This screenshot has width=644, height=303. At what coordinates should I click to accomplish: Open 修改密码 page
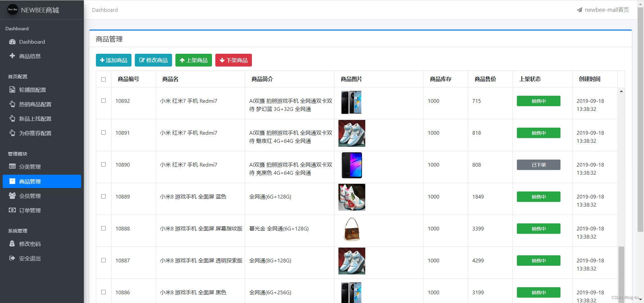pyautogui.click(x=42, y=244)
